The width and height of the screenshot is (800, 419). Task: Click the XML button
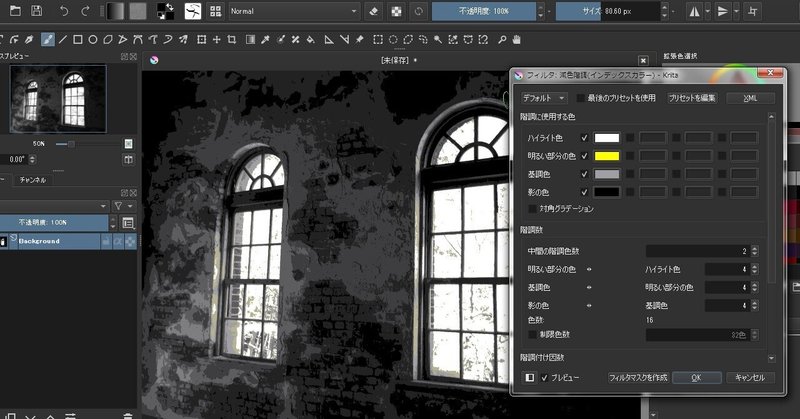coord(750,98)
